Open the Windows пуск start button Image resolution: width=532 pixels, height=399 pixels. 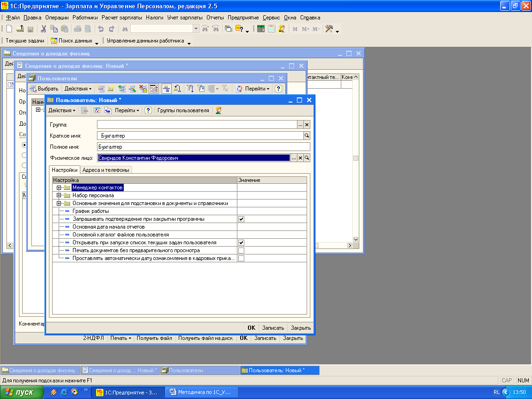(22, 392)
